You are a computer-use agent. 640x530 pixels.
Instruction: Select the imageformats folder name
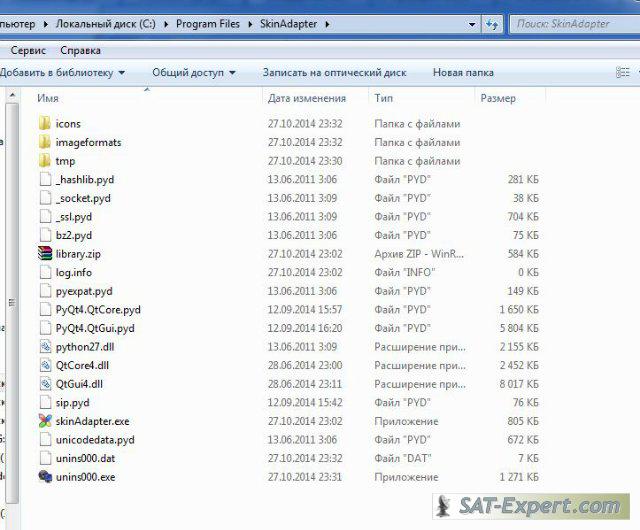89,142
